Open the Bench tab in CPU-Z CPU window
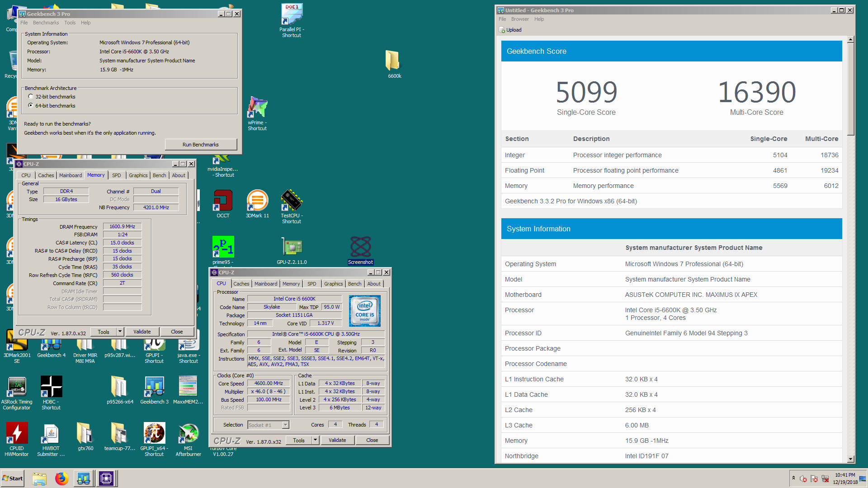This screenshot has height=488, width=868. point(354,284)
